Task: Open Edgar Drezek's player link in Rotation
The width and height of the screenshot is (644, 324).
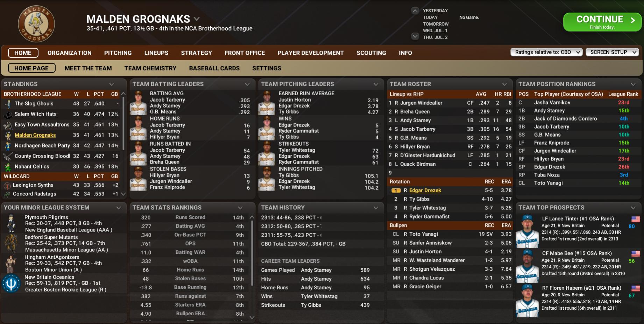Action: coord(425,190)
